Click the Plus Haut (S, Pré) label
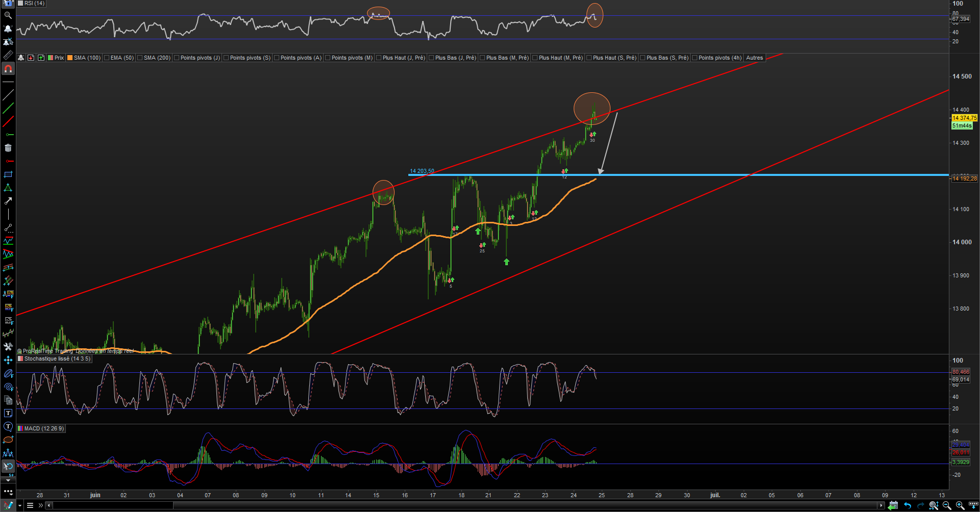 (x=615, y=58)
